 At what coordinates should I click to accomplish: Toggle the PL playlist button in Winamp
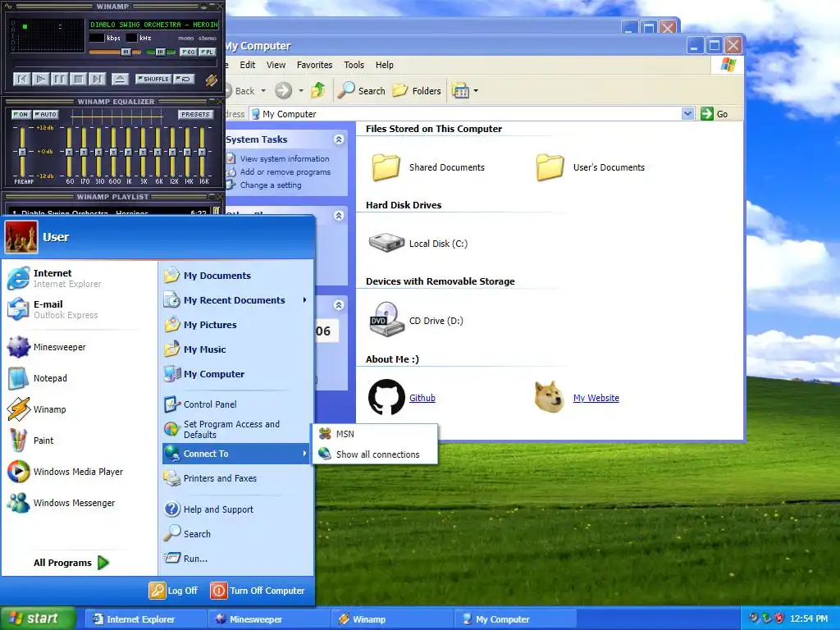[x=208, y=52]
